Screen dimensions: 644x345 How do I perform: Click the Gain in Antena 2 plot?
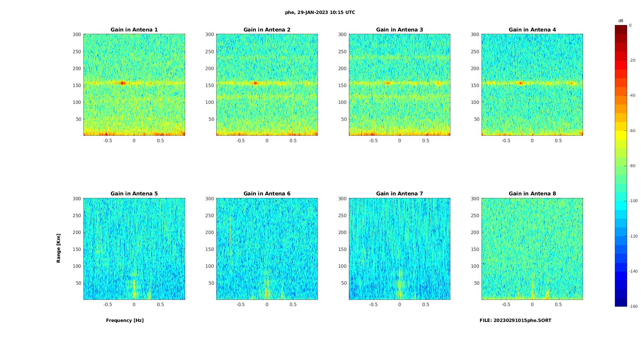click(267, 85)
